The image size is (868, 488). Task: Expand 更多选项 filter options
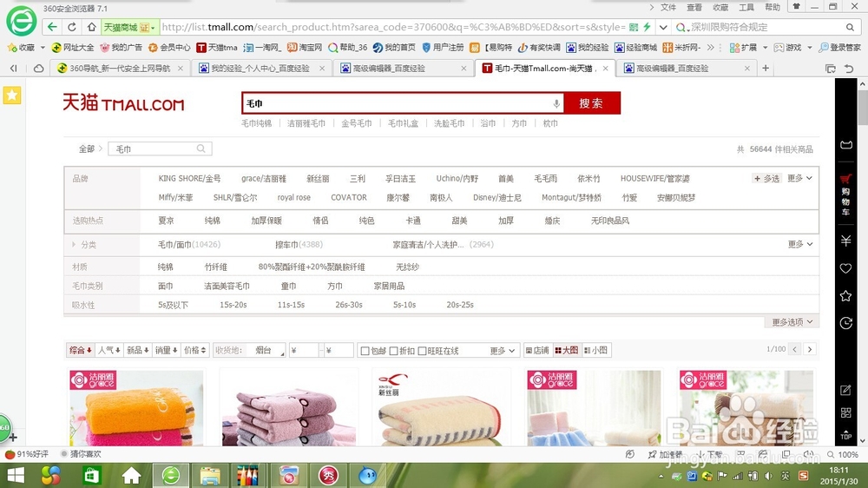(x=792, y=322)
